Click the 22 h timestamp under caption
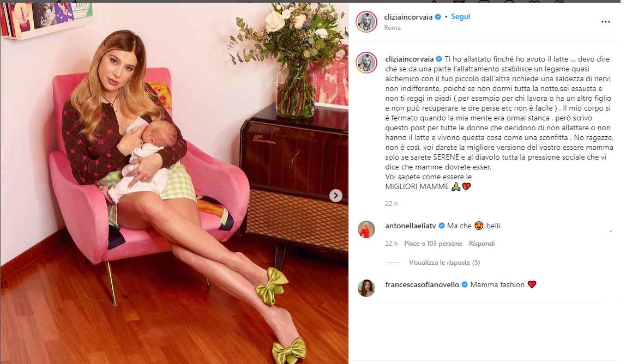The width and height of the screenshot is (626, 364). (392, 204)
